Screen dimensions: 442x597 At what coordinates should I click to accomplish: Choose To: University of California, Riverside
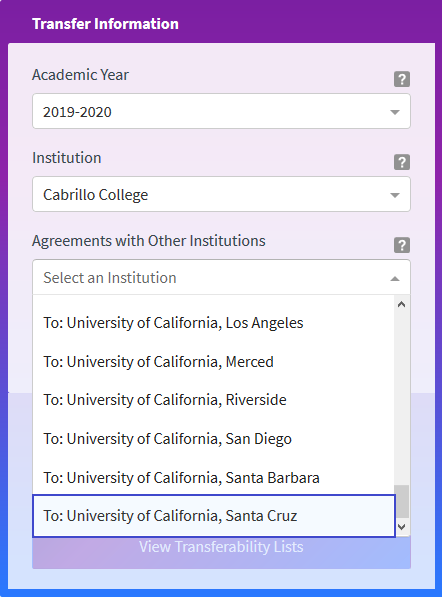(214, 400)
